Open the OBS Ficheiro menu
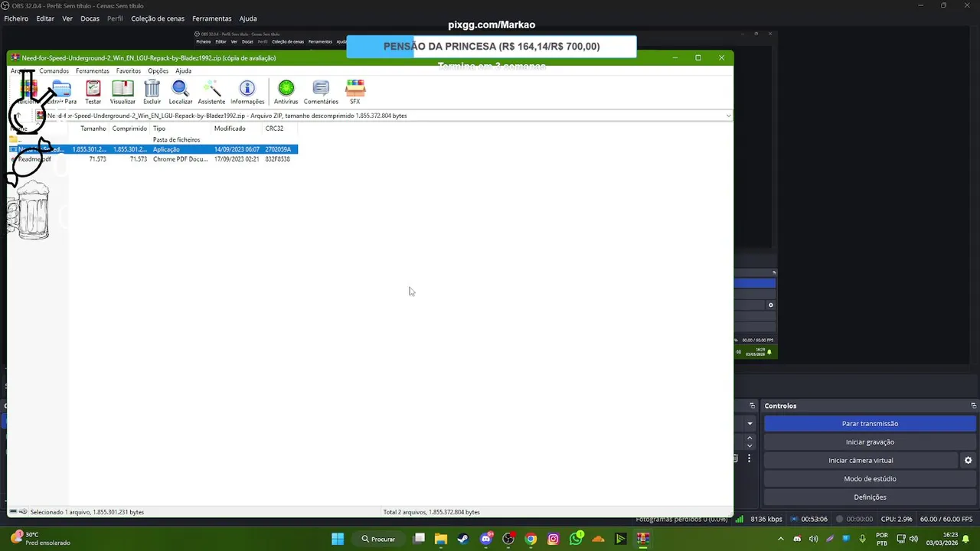 point(16,18)
